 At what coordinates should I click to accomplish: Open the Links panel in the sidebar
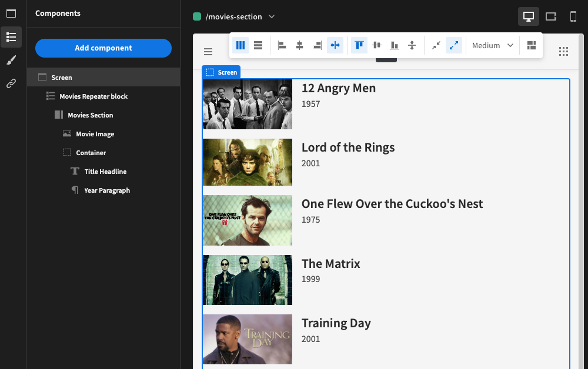[x=11, y=83]
